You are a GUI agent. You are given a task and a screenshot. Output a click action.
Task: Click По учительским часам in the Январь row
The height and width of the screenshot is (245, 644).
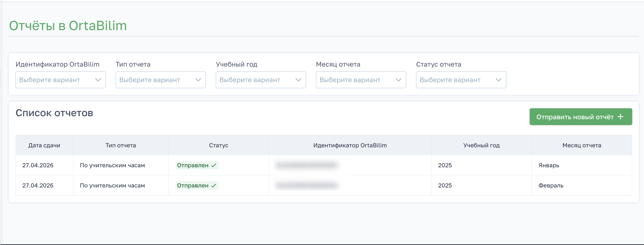click(x=112, y=165)
